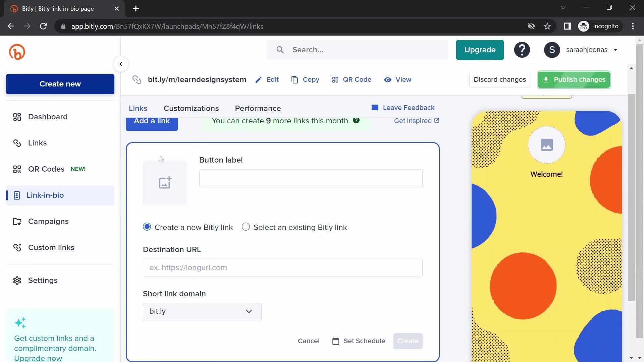Click the QR Code generator icon
Screen dimensions: 644x362
[x=335, y=79]
